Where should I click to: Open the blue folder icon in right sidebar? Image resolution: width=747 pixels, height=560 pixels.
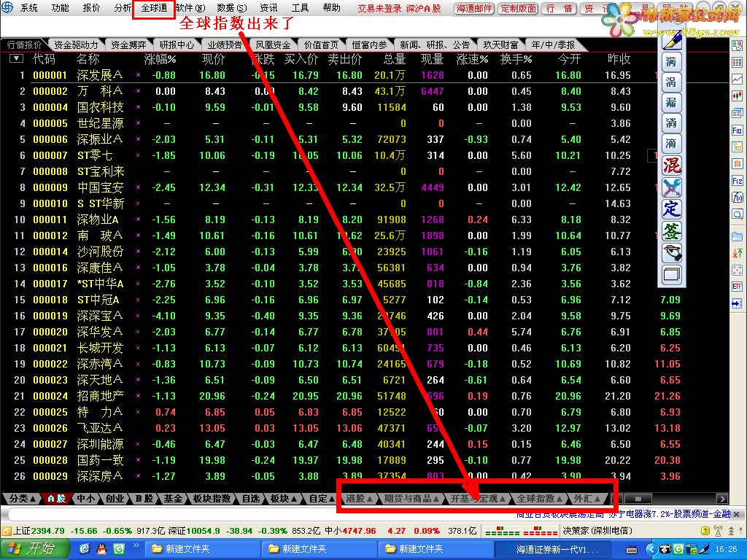pos(737,236)
